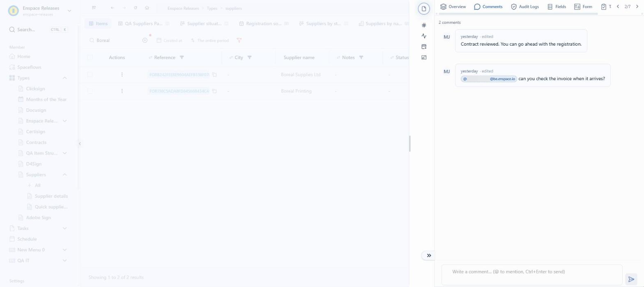Image resolution: width=644 pixels, height=287 pixels.
Task: Click the home icon in top bar
Action: pos(147,8)
